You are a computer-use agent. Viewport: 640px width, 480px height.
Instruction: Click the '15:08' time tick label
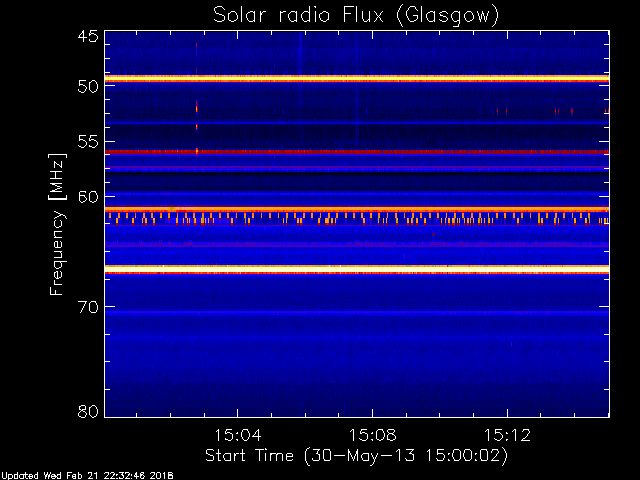point(372,435)
